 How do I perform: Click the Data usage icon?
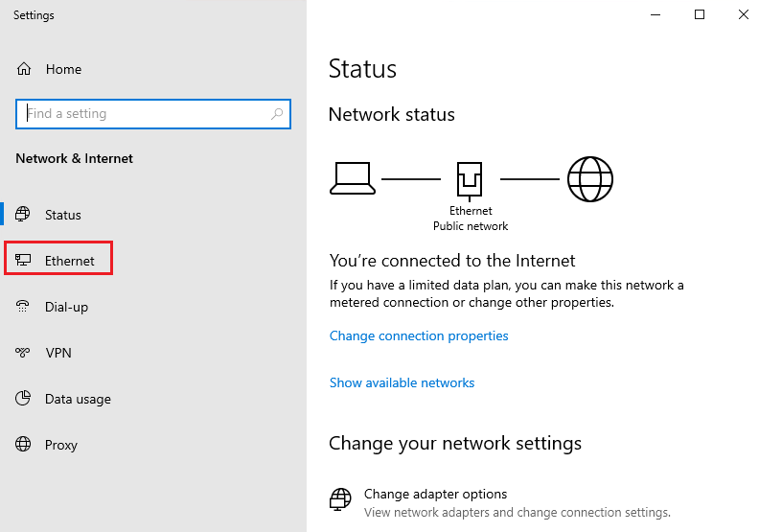pyautogui.click(x=24, y=399)
